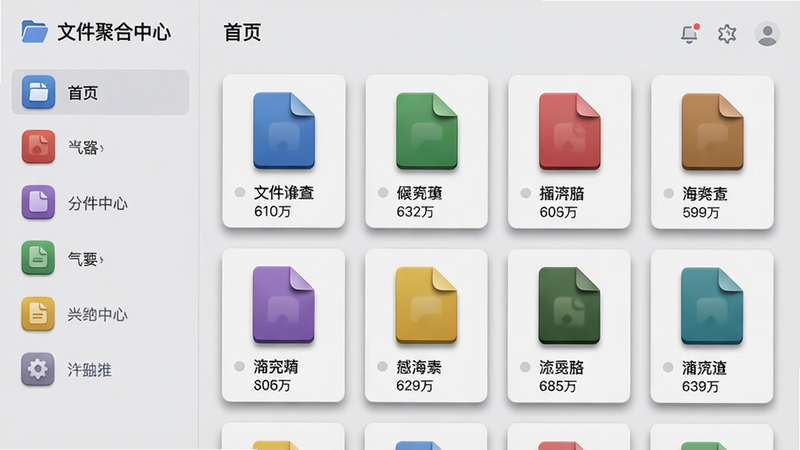The image size is (800, 450).
Task: Open 分件中心 in the sidebar
Action: 98,203
